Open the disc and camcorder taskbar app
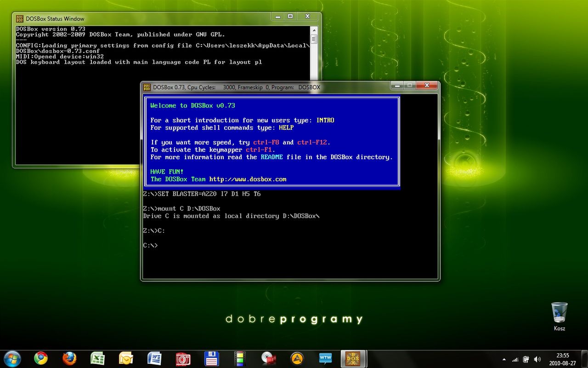This screenshot has width=588, height=368. (x=268, y=358)
